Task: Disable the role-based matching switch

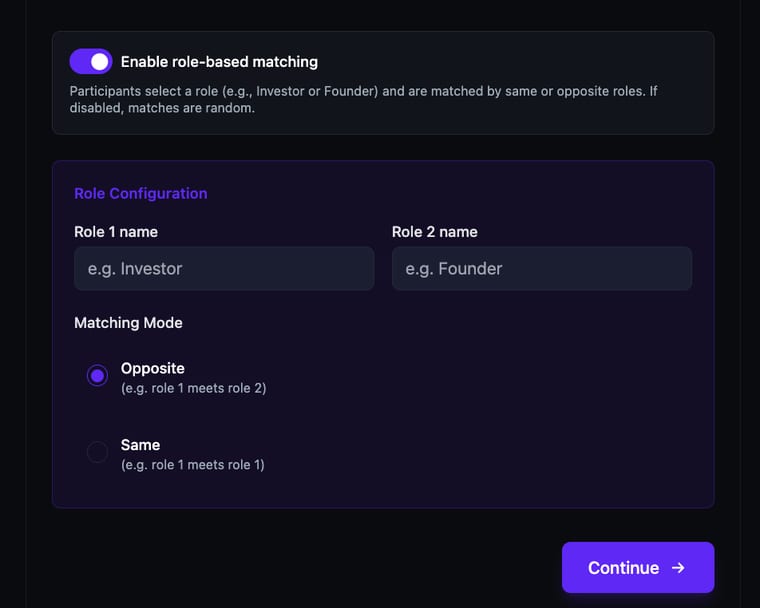Action: pyautogui.click(x=91, y=62)
